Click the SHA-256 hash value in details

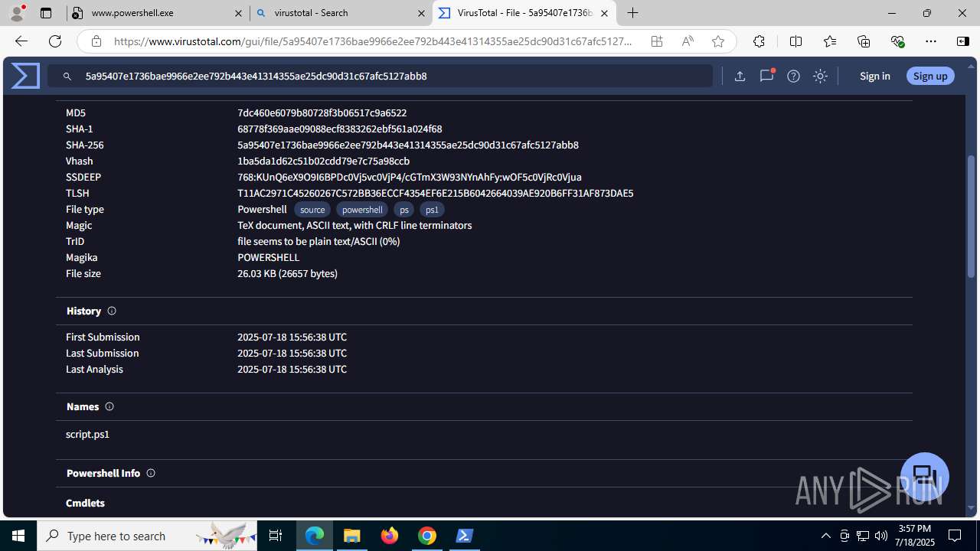[x=408, y=145]
